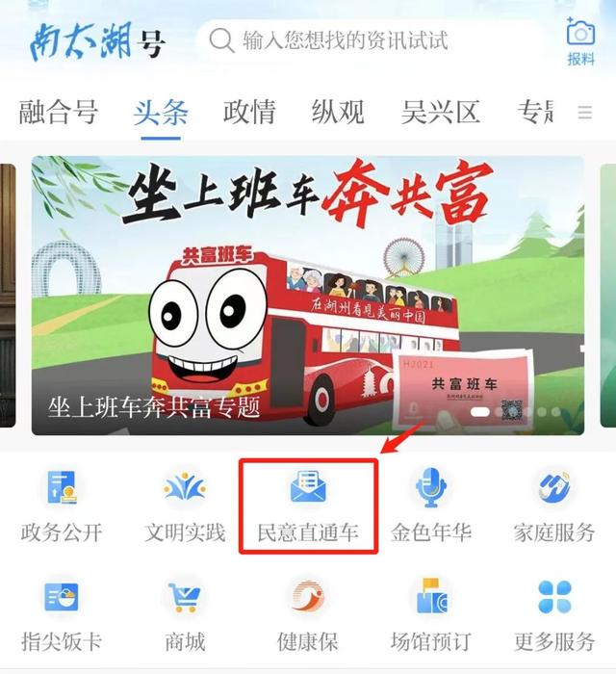The image size is (616, 674).
Task: Expand the channel list menu icon
Action: [x=584, y=113]
